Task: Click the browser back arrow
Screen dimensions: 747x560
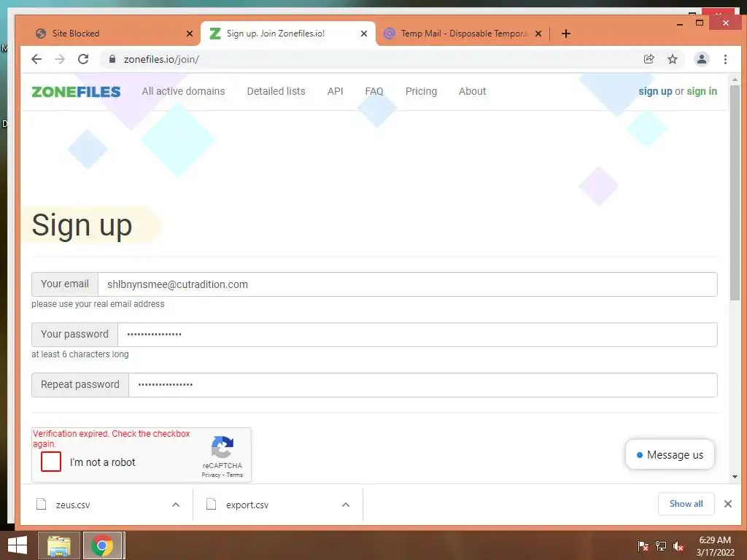Action: 36,59
